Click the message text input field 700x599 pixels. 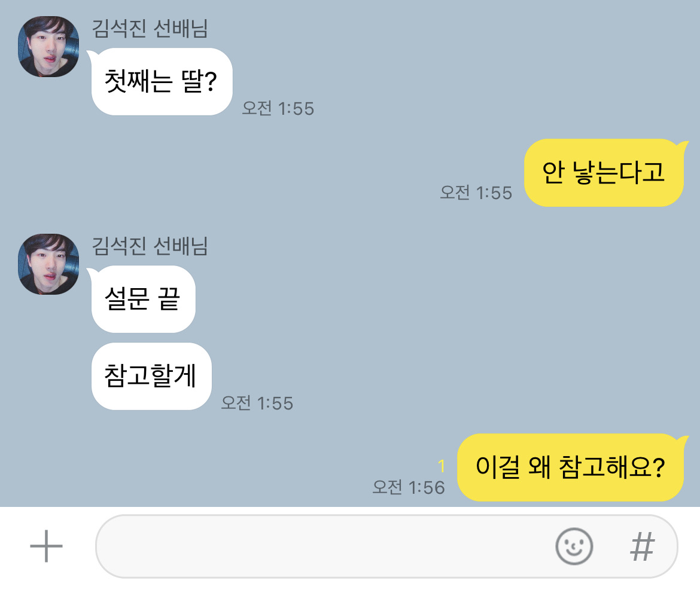[x=386, y=546]
